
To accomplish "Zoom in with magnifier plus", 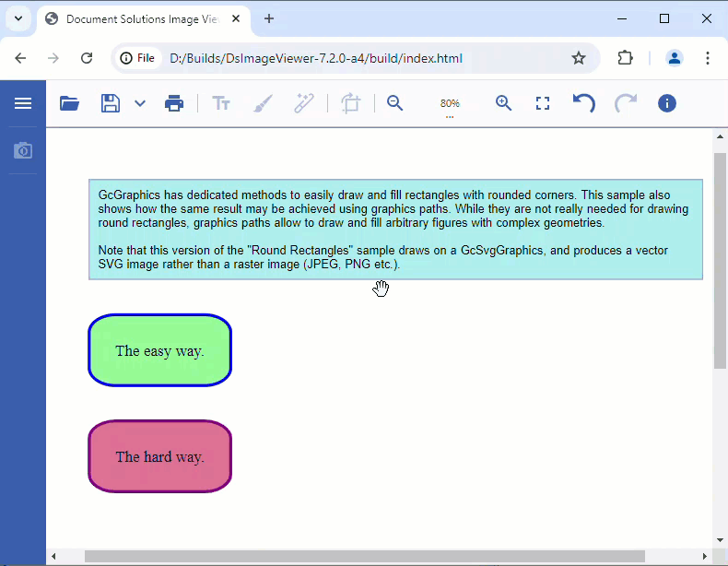I will click(x=503, y=103).
